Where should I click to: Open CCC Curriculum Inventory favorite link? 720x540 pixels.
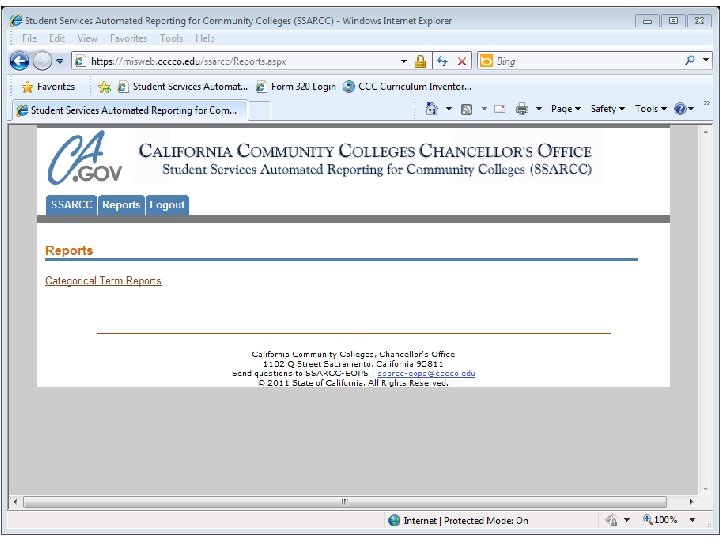pos(407,87)
